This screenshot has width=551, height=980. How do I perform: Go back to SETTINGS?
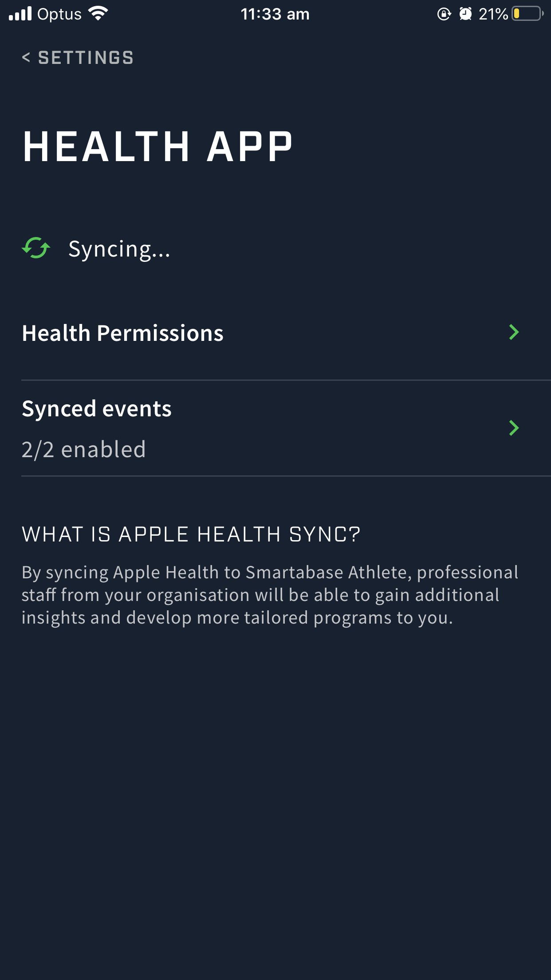78,57
